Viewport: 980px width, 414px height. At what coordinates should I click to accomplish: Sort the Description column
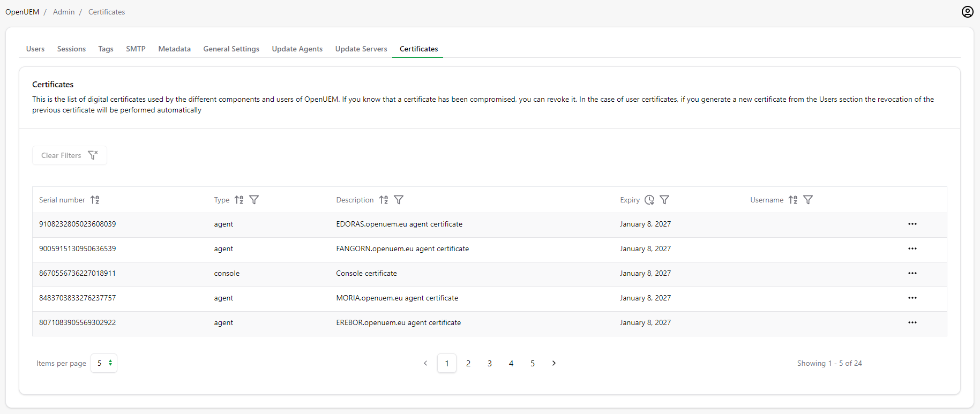tap(384, 200)
